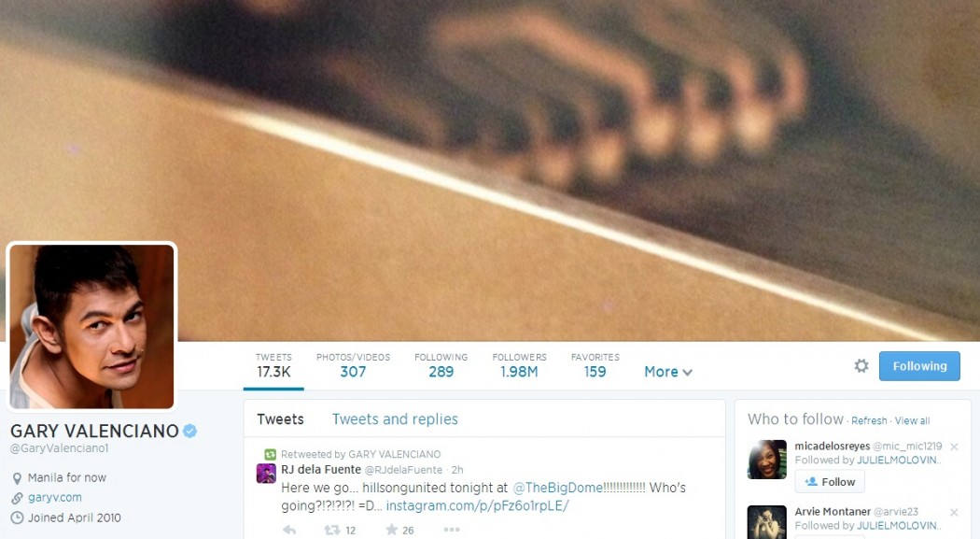The image size is (980, 539).
Task: Open the garyv.com website link
Action: click(x=54, y=498)
